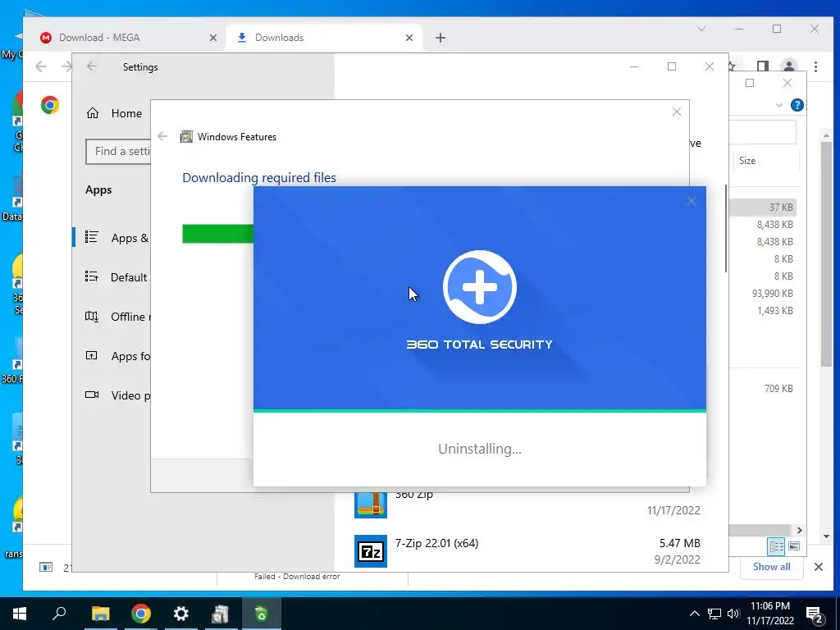This screenshot has width=840, height=630.
Task: Select Default apps in Settings sidebar
Action: click(116, 277)
